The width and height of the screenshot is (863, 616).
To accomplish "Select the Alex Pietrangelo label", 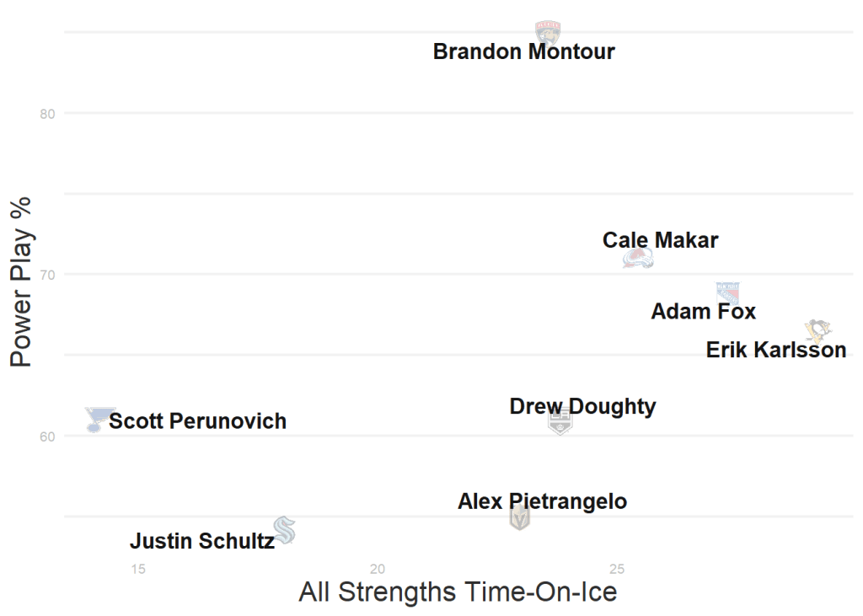I will [542, 501].
